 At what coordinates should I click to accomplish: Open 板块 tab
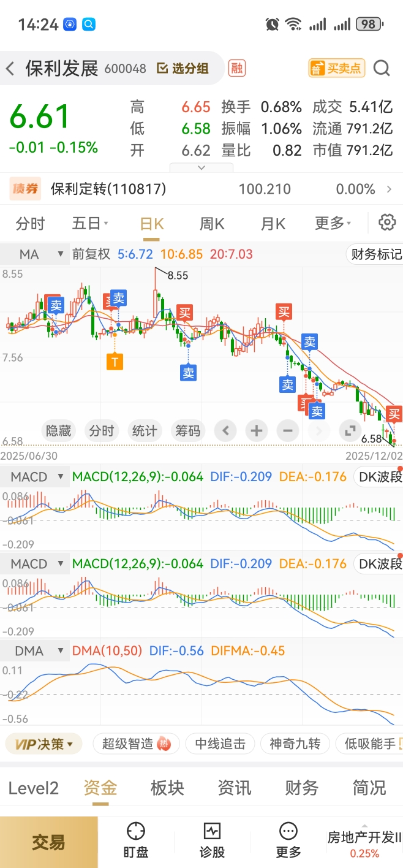(x=167, y=788)
